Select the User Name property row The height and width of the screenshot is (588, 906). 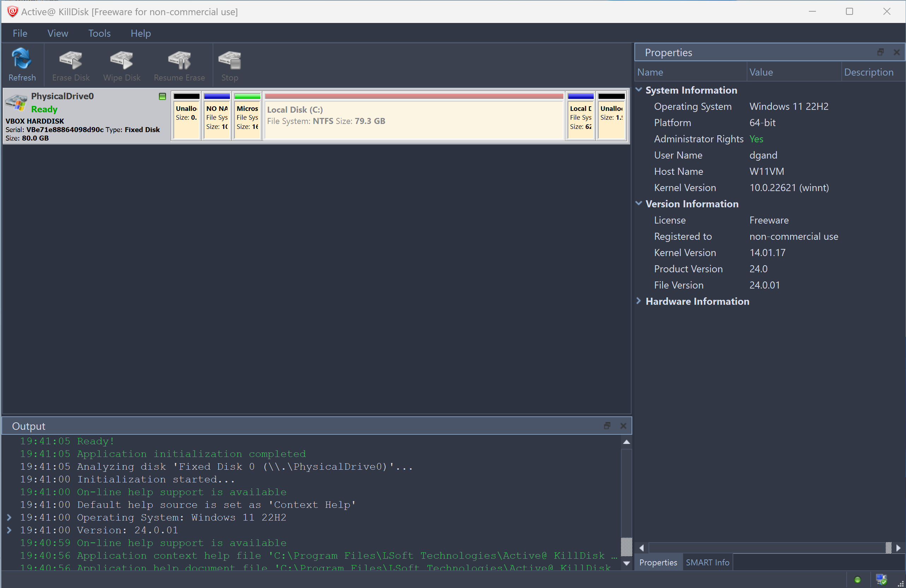click(770, 155)
